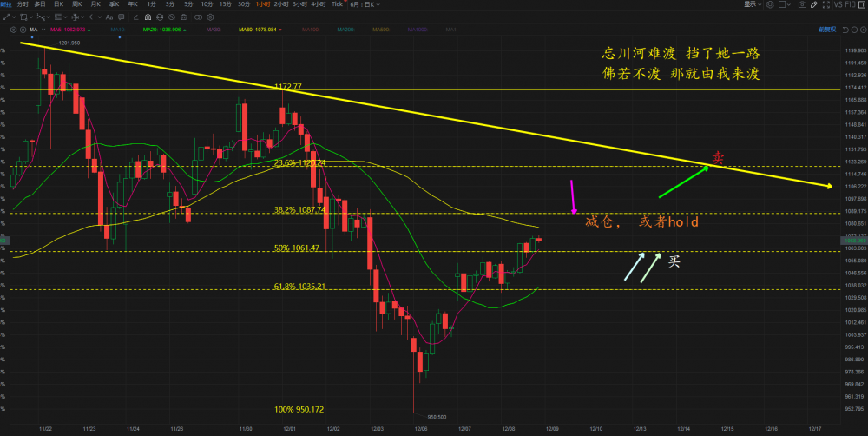This screenshot has height=436, width=868.
Task: Enter fullscreen chart mode
Action: tap(826, 4)
